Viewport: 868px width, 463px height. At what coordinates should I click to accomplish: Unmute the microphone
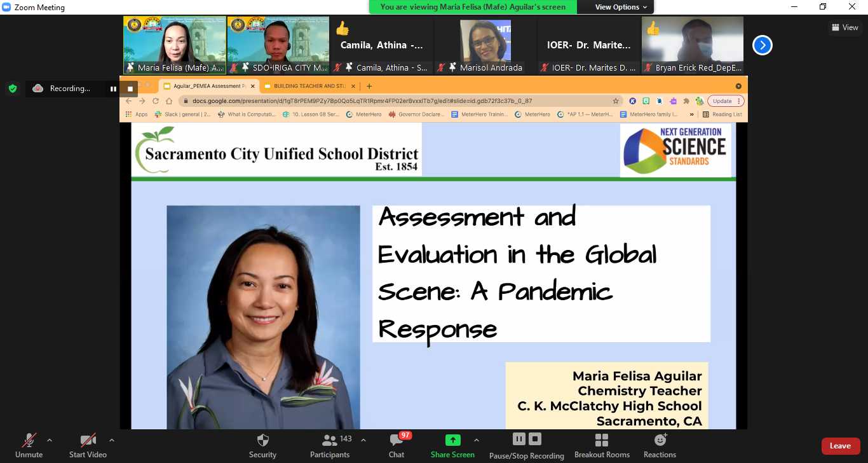click(29, 441)
